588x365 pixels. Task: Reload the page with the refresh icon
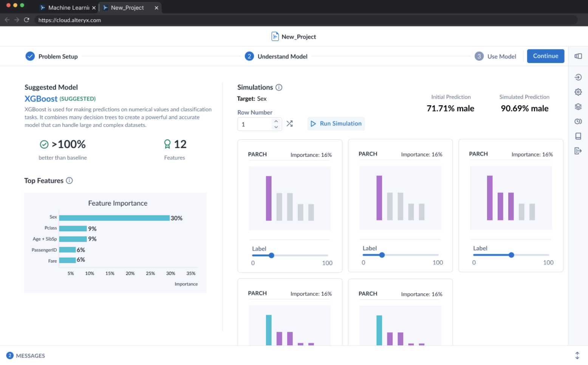(26, 20)
